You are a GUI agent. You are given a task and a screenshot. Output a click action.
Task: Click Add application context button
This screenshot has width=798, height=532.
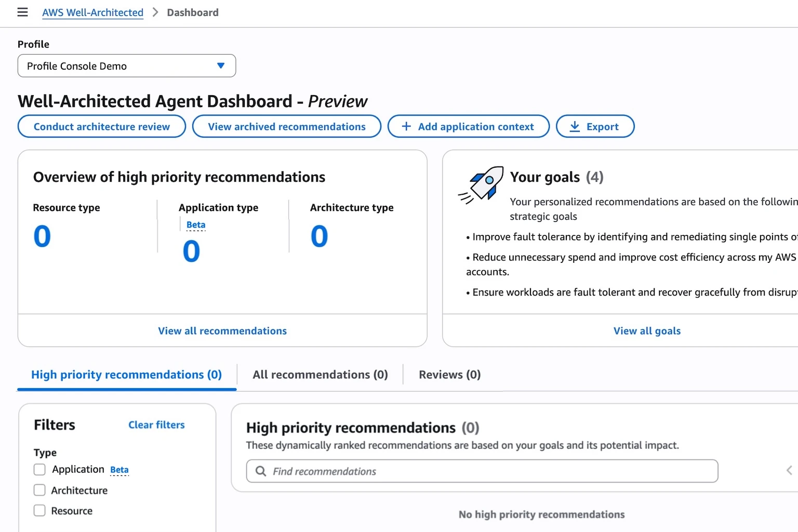point(469,126)
